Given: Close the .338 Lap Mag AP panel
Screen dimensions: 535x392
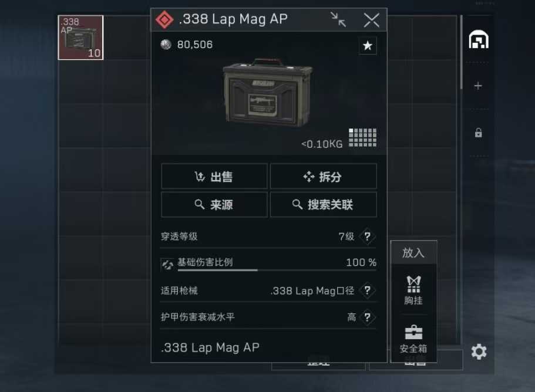Looking at the screenshot, I should (x=372, y=20).
